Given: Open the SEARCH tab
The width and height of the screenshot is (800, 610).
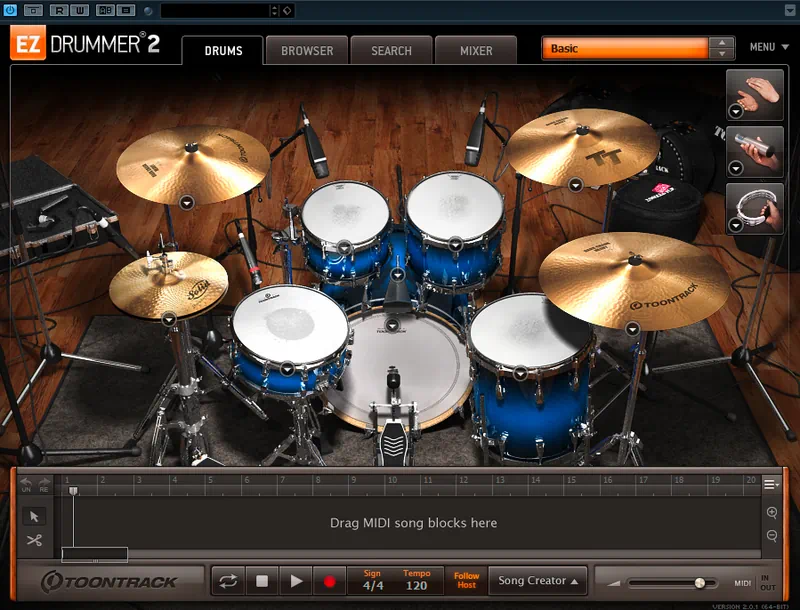Looking at the screenshot, I should click(391, 50).
